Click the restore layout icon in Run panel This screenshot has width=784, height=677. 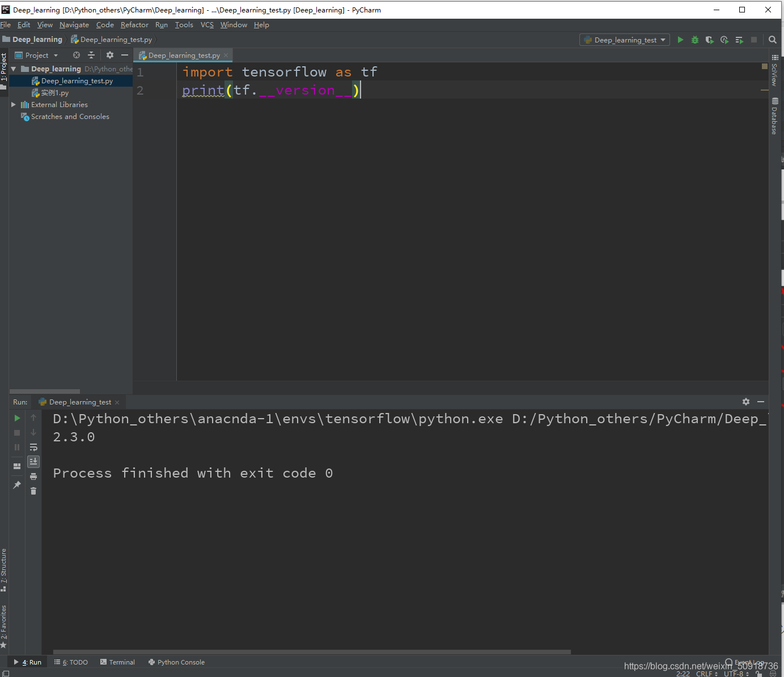click(x=17, y=466)
